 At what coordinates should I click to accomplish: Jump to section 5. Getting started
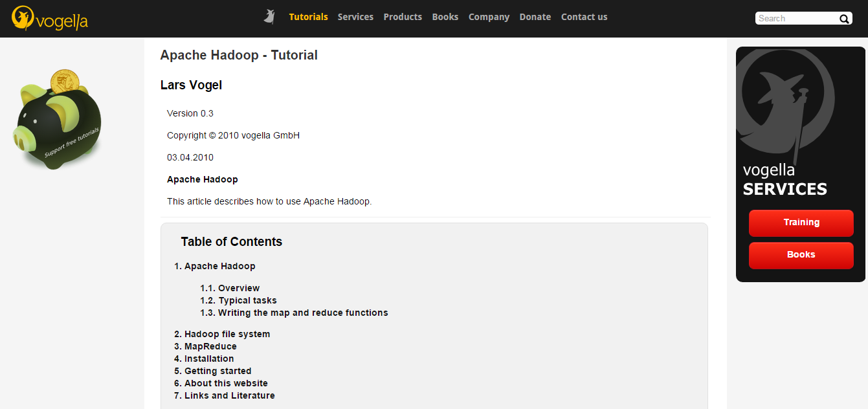point(213,371)
